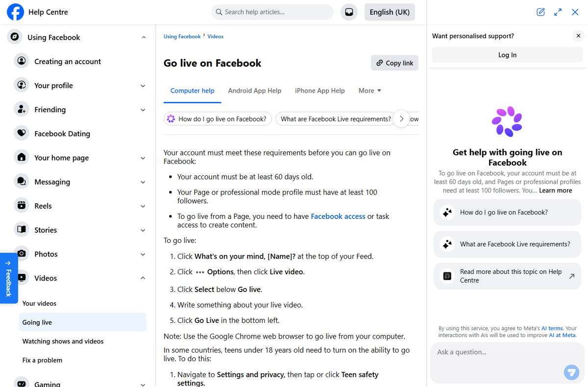Open Your videos in sidebar
588x387 pixels.
pyautogui.click(x=83, y=303)
